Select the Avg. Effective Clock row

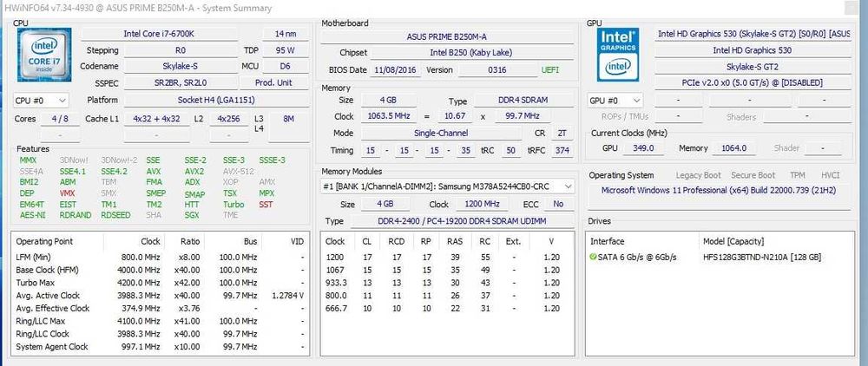point(160,309)
